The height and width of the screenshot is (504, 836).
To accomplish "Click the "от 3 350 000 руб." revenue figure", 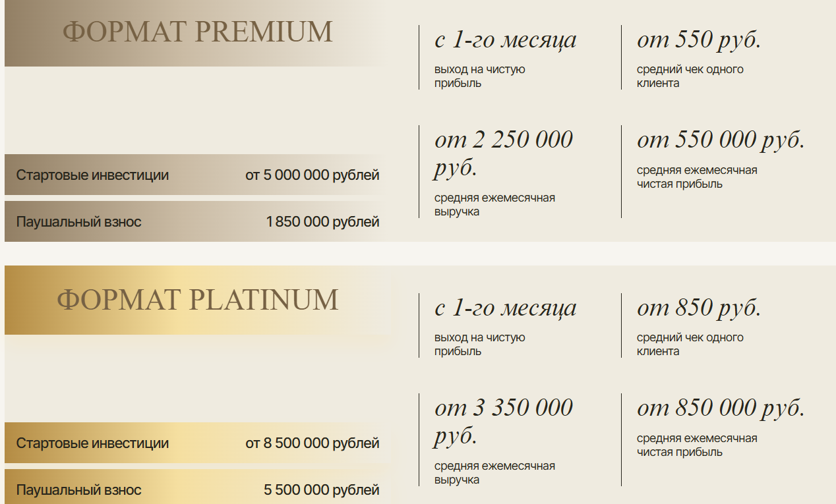I will click(504, 421).
